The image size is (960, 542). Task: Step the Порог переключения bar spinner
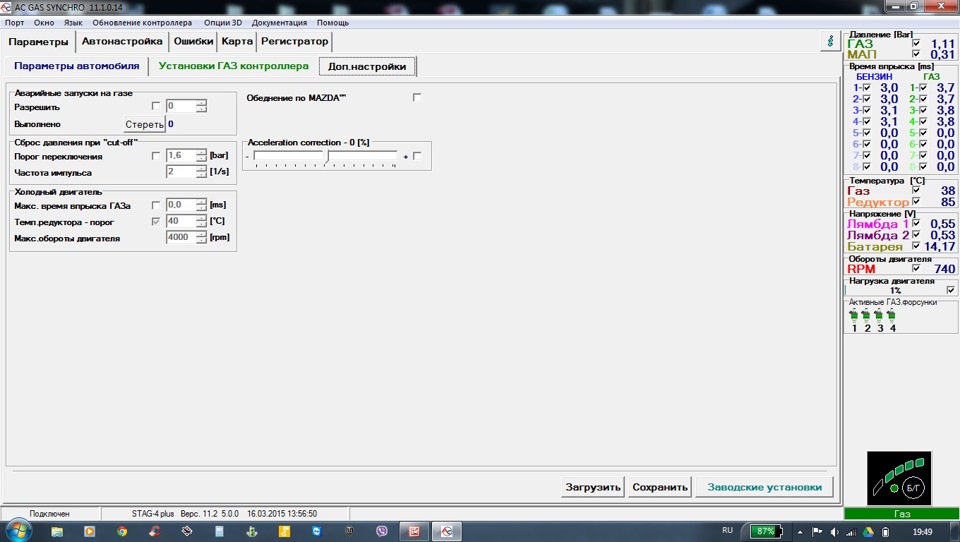(201, 156)
